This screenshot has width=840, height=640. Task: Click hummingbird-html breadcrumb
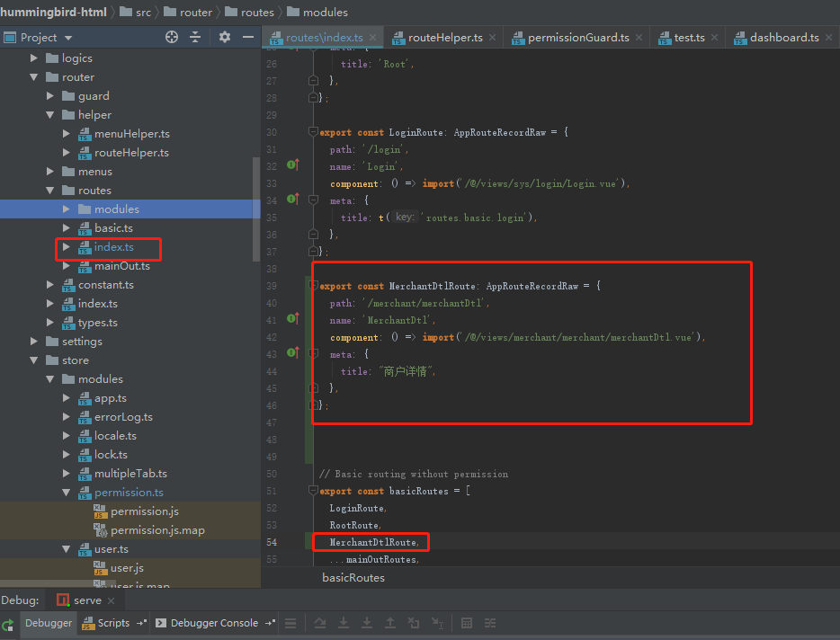(54, 12)
